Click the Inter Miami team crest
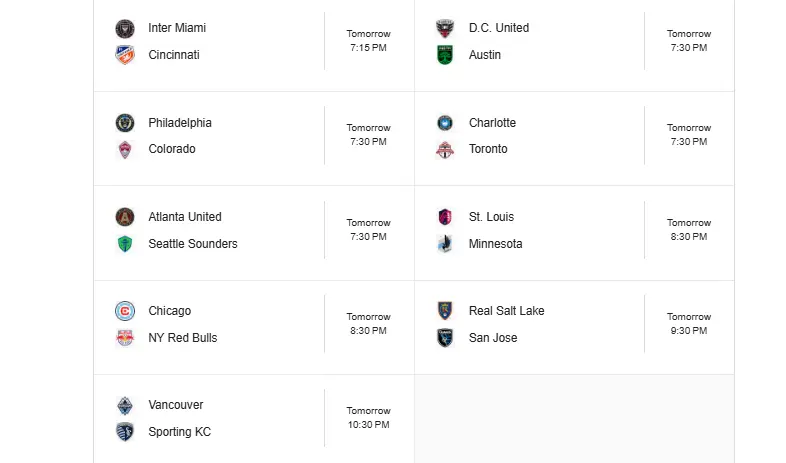786x463 pixels. click(x=125, y=29)
